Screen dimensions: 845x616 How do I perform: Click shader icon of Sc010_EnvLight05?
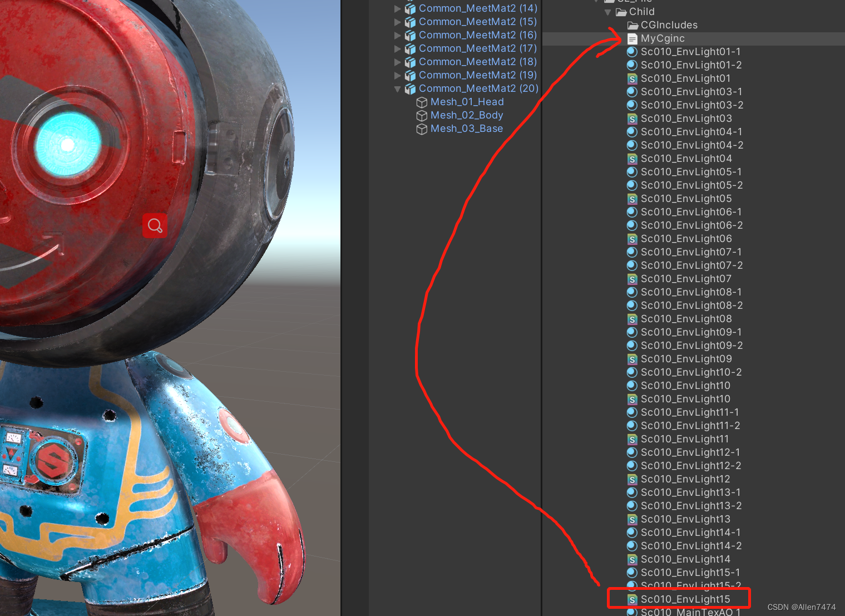[x=632, y=199]
